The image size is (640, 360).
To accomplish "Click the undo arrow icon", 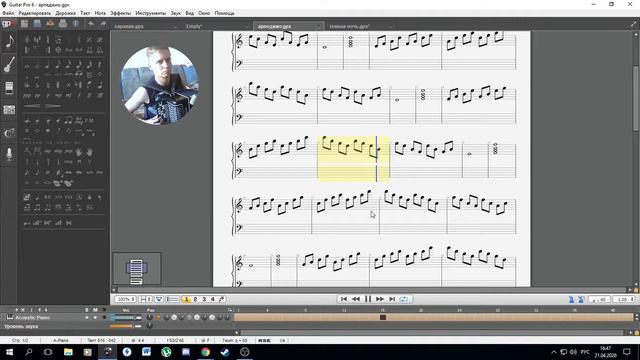I will [x=91, y=24].
